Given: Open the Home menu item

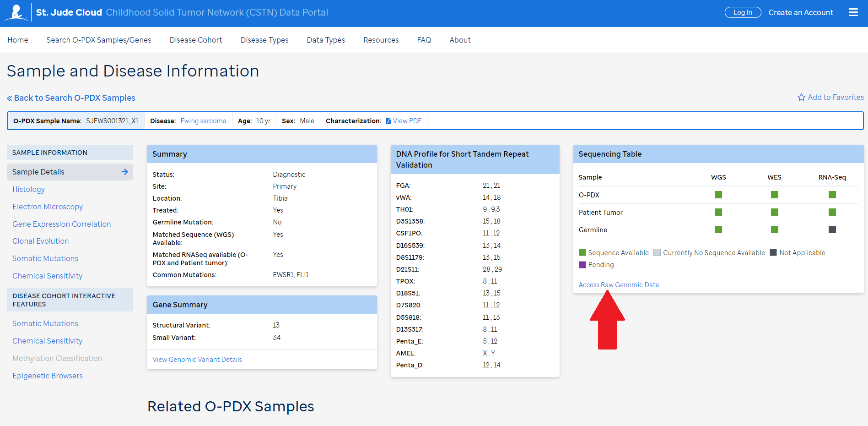Looking at the screenshot, I should (18, 40).
